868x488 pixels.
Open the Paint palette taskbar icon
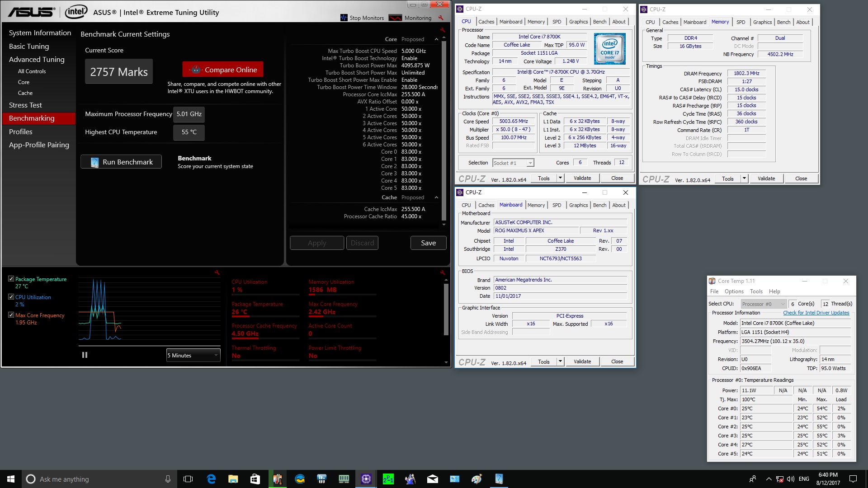point(476,479)
